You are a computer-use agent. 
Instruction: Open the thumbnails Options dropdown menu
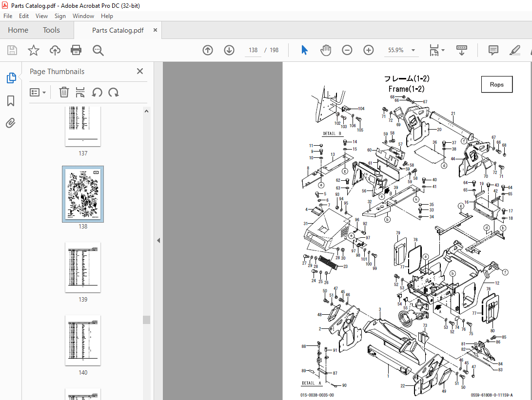coord(38,92)
